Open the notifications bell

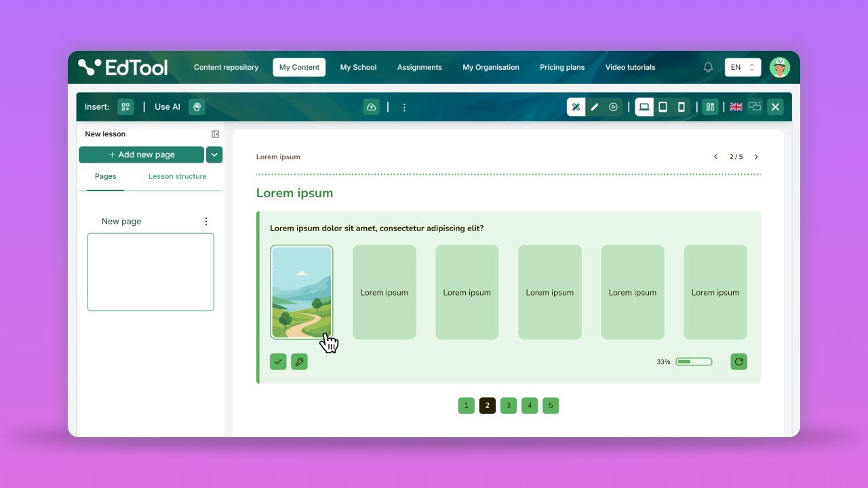tap(708, 67)
